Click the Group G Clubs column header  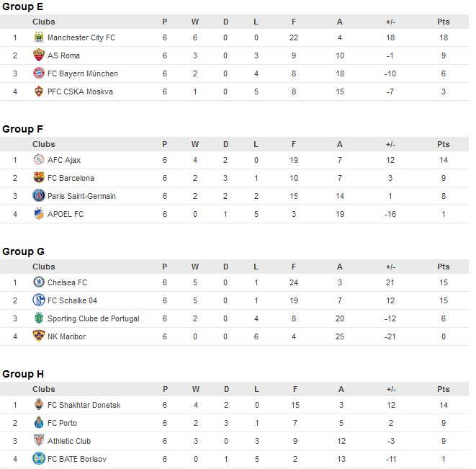(x=44, y=267)
